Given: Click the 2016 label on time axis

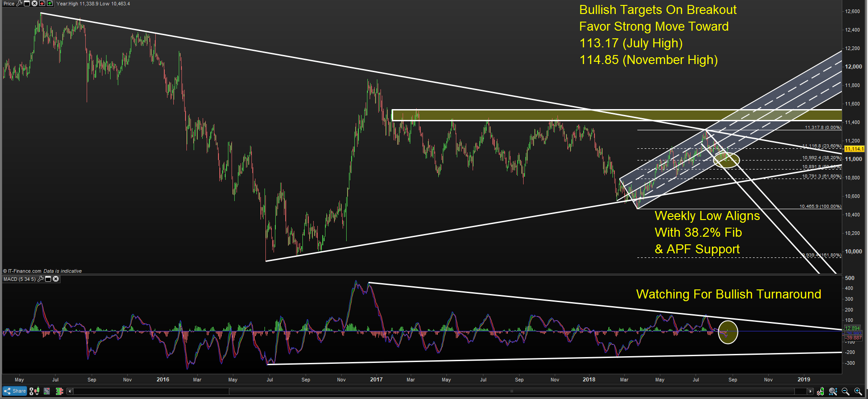Looking at the screenshot, I should coord(162,380).
